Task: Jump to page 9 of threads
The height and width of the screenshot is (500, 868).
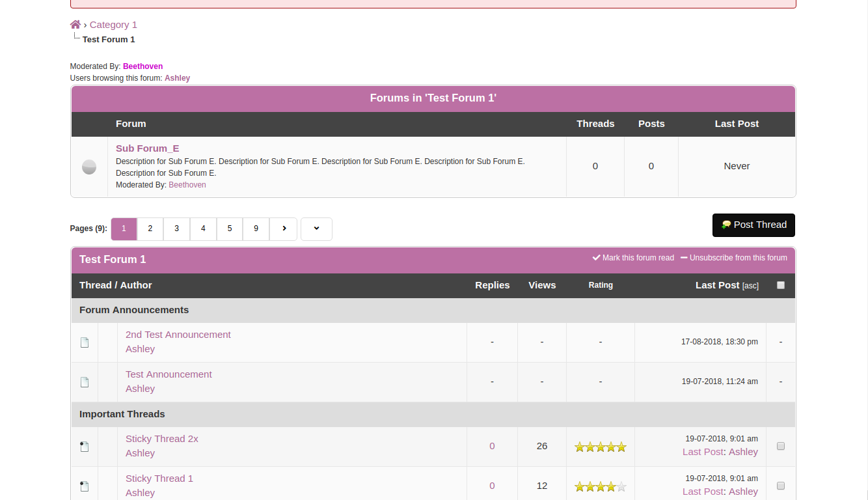Action: point(256,229)
